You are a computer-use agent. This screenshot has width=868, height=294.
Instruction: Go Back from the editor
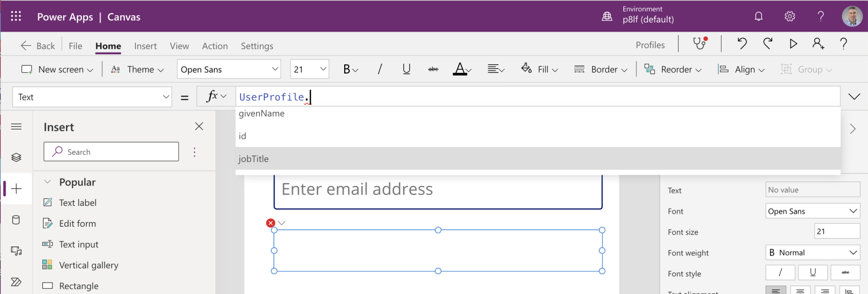[37, 46]
